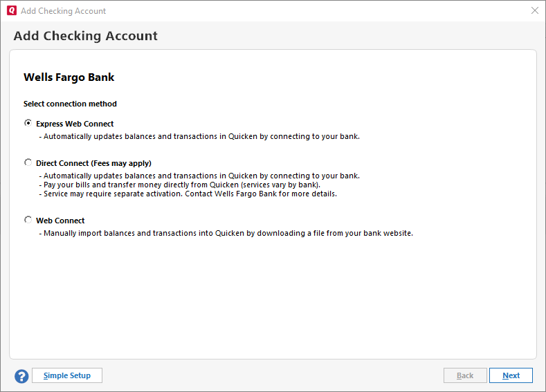Click the Express Web Connect option label
546x392 pixels.
tap(75, 124)
